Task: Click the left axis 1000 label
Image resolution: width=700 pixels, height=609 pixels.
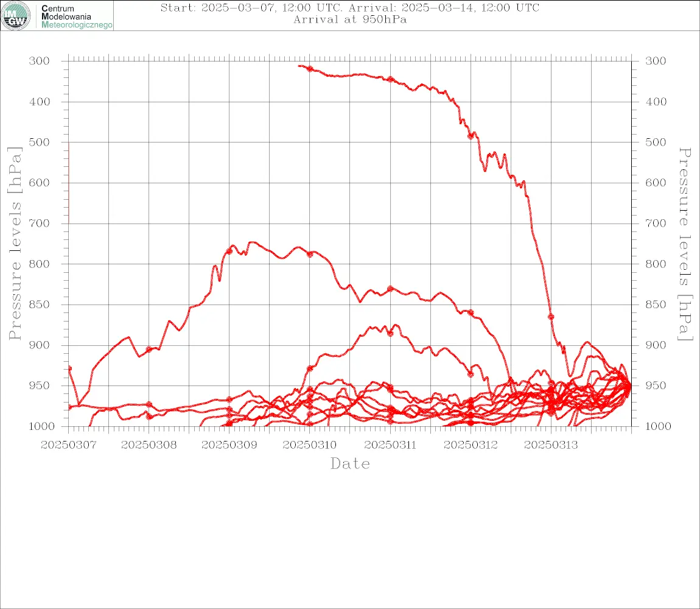Action: pyautogui.click(x=41, y=426)
